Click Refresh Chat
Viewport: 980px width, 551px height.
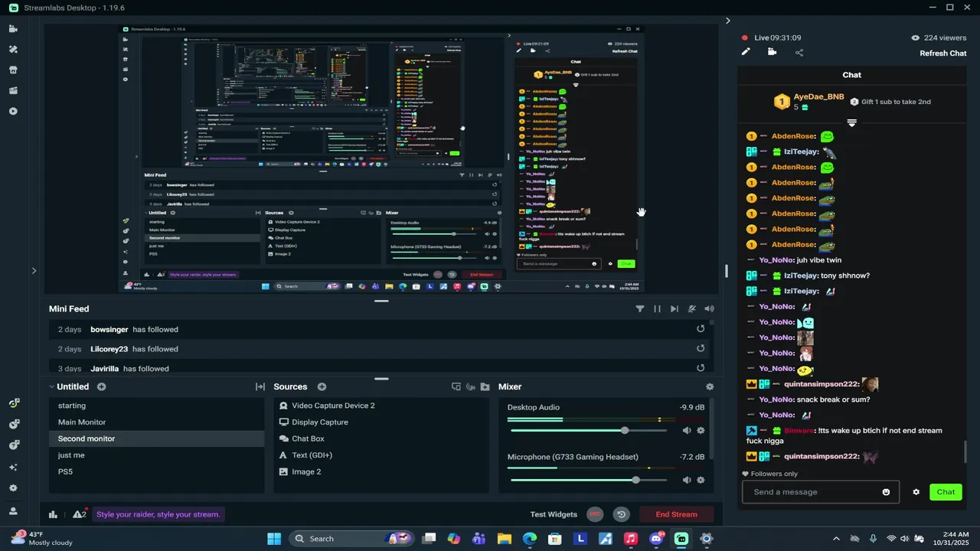(943, 54)
